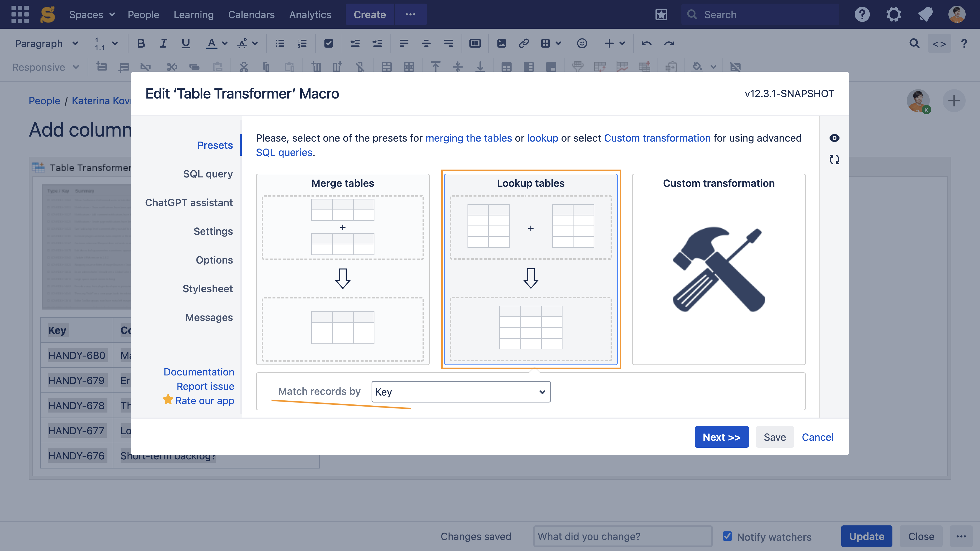Insert a task list checkbox
The height and width of the screenshot is (551, 980).
[x=329, y=43]
